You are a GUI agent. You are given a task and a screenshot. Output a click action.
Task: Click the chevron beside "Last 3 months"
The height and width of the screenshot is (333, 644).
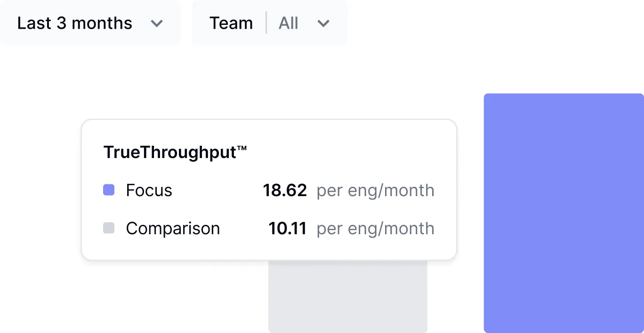(156, 24)
